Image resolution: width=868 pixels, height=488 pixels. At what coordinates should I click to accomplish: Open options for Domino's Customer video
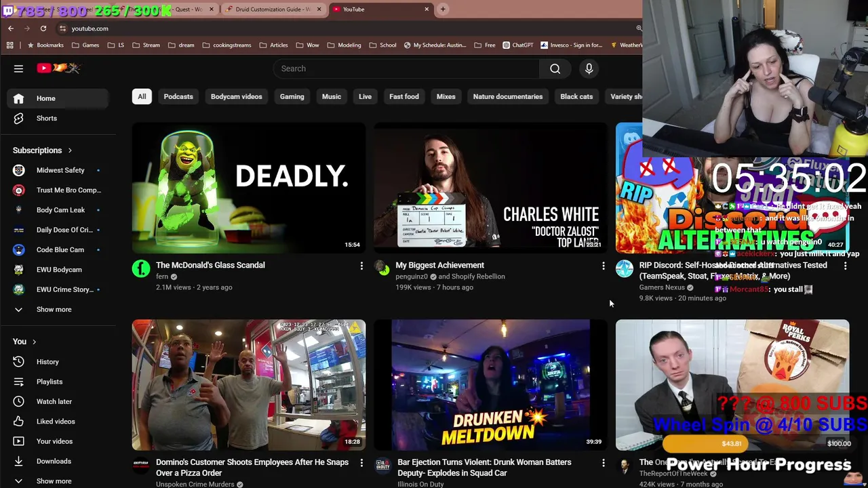[361, 463]
